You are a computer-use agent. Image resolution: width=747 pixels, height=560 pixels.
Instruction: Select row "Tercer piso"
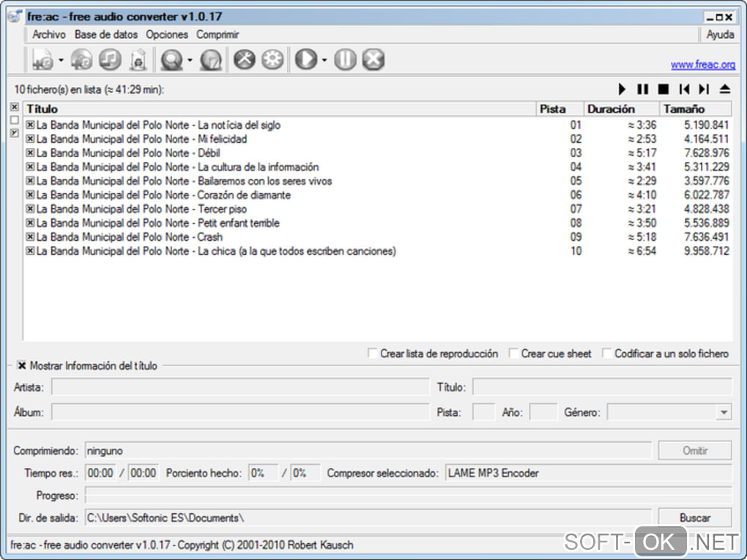[x=377, y=209]
